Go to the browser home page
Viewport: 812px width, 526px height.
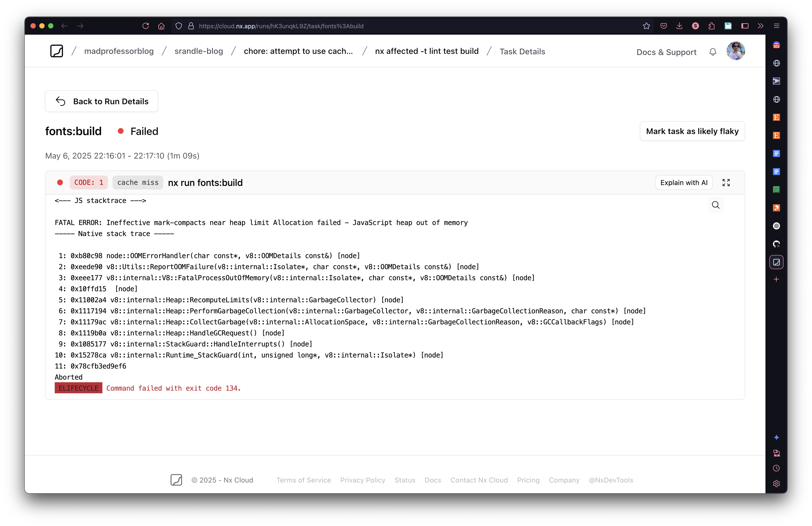pos(161,26)
